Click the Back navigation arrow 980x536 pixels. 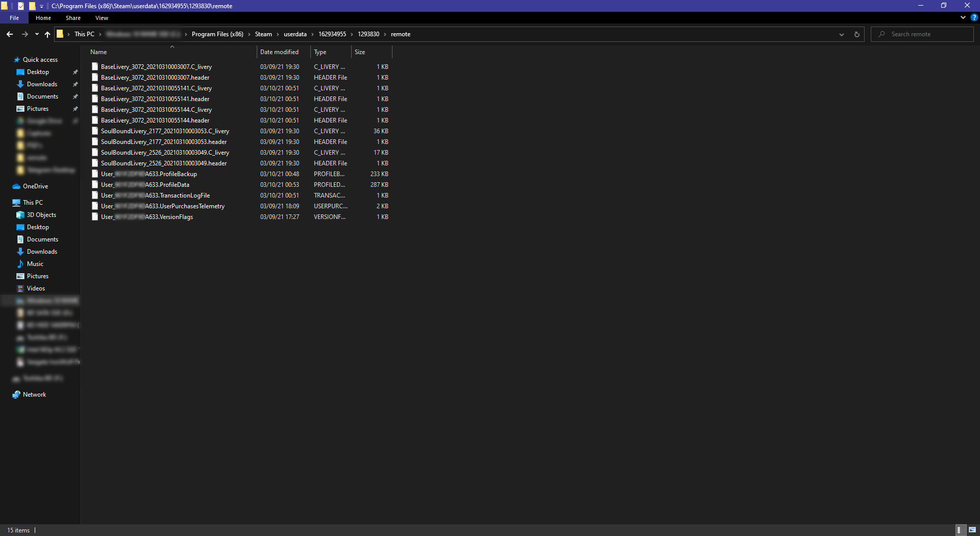[x=10, y=34]
